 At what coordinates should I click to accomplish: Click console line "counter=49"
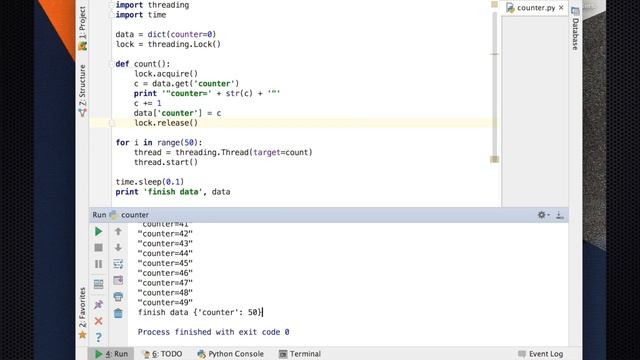pyautogui.click(x=165, y=302)
